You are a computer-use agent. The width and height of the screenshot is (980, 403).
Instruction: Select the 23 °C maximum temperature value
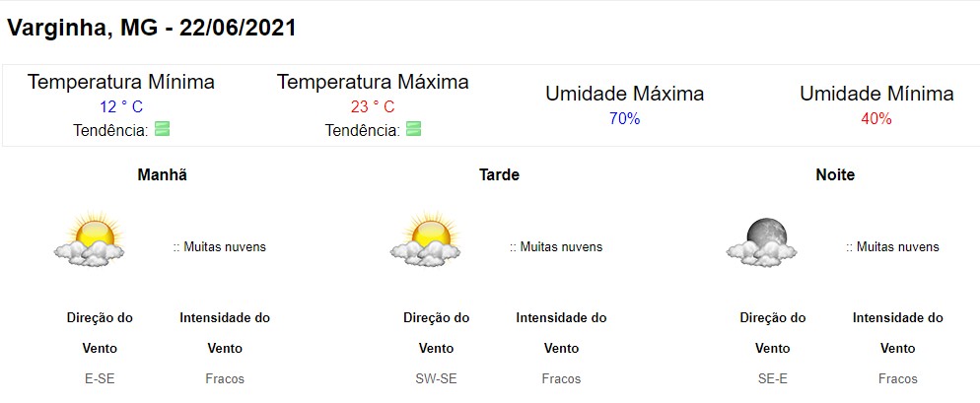373,106
